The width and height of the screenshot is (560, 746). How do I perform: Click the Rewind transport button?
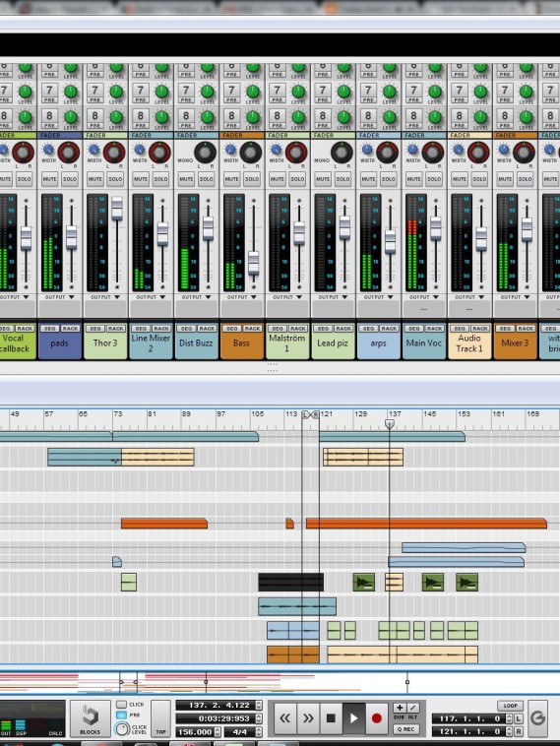[x=285, y=718]
